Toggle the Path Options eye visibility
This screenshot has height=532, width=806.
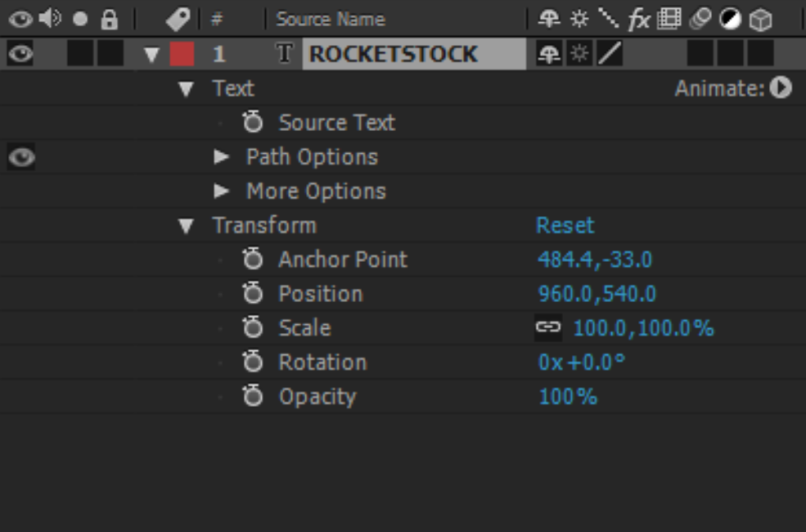pyautogui.click(x=21, y=157)
